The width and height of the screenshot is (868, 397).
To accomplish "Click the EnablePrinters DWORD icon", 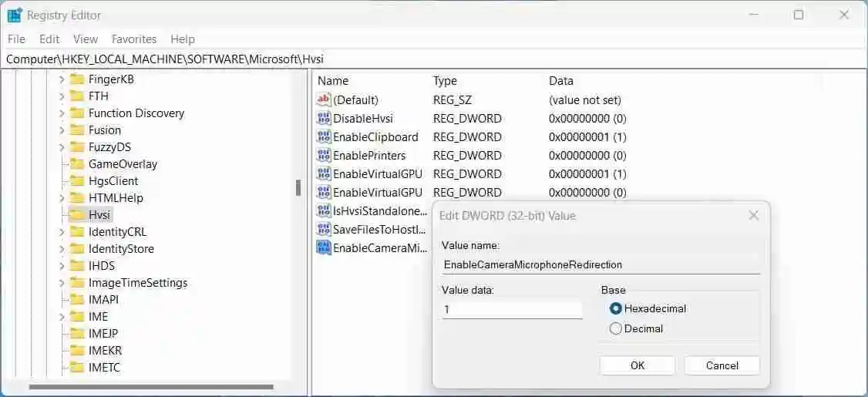I will [x=323, y=155].
